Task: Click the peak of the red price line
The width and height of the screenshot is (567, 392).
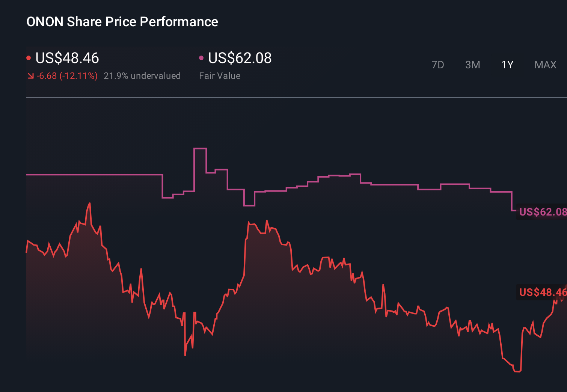Action: (90, 204)
